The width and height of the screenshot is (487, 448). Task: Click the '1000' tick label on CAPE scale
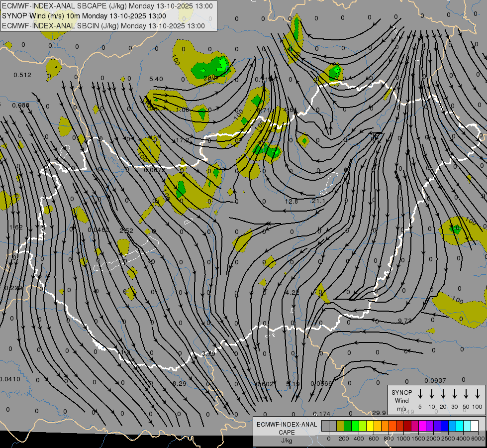pyautogui.click(x=403, y=439)
